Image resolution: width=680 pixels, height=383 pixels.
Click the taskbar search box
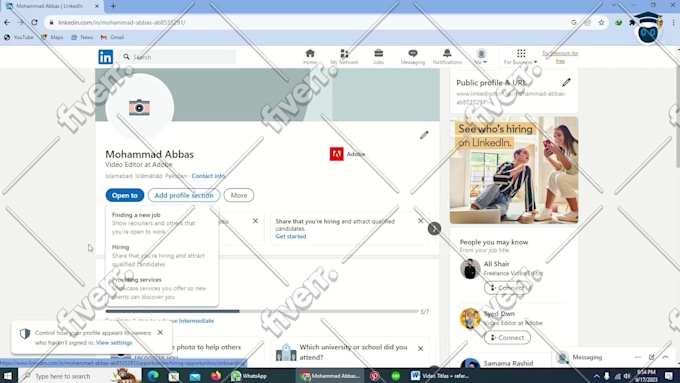point(80,376)
